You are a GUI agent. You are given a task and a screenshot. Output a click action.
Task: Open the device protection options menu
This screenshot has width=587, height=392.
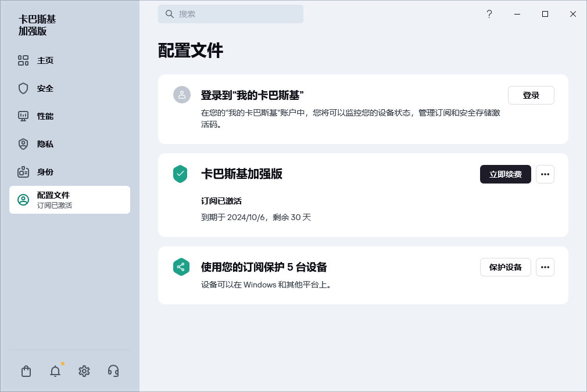coord(545,267)
